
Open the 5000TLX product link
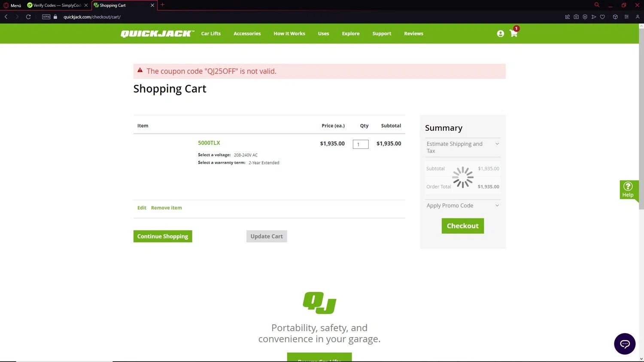click(209, 143)
